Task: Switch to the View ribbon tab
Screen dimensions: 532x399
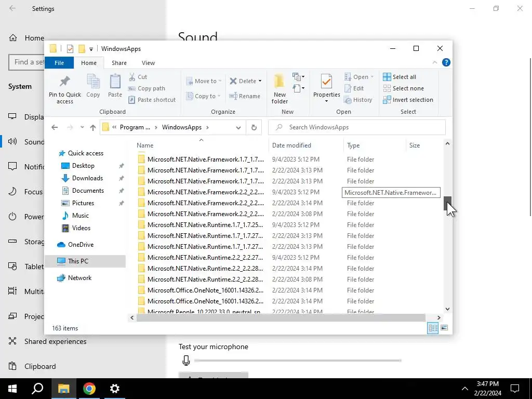Action: click(x=148, y=63)
